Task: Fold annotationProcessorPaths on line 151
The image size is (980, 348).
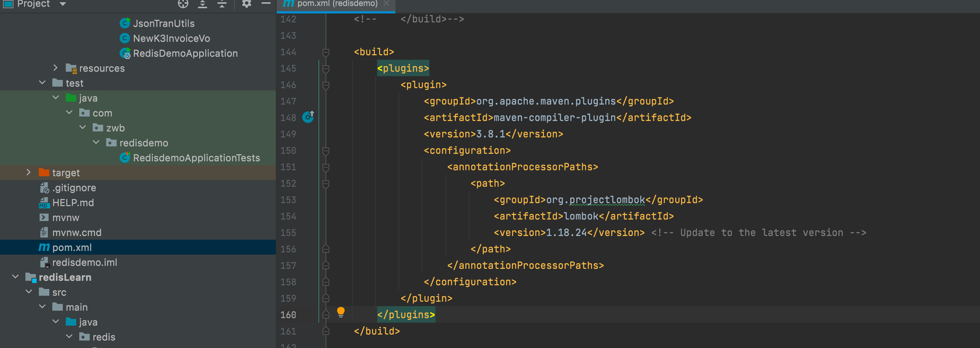Action: pos(326,167)
